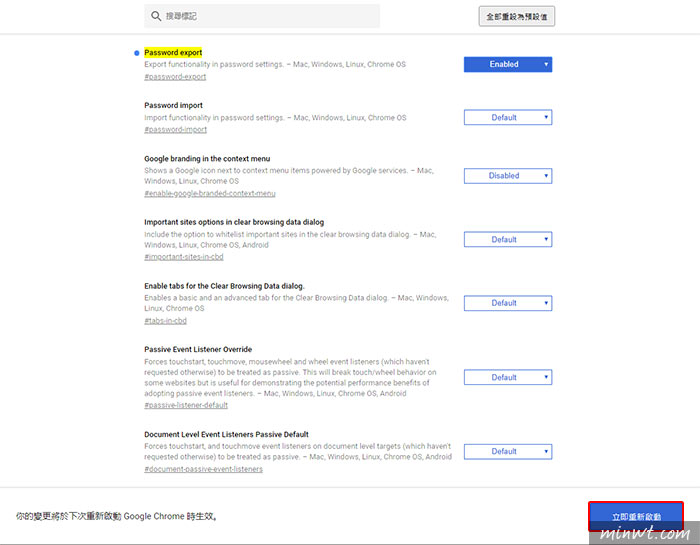700x545 pixels.
Task: Follow the #tabs-in-cbd link
Action: (165, 320)
